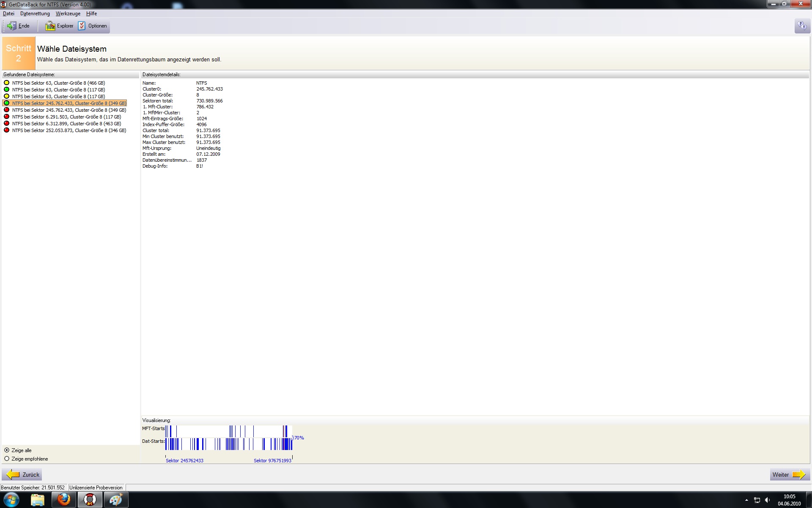Screen dimensions: 812x508
Task: Open the Datei menu
Action: click(x=8, y=14)
